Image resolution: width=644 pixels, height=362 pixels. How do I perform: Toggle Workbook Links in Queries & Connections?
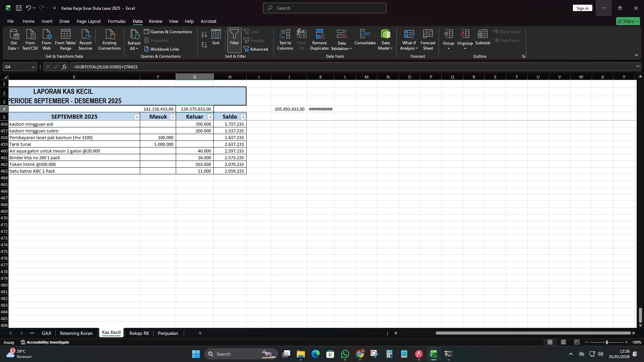pos(162,49)
